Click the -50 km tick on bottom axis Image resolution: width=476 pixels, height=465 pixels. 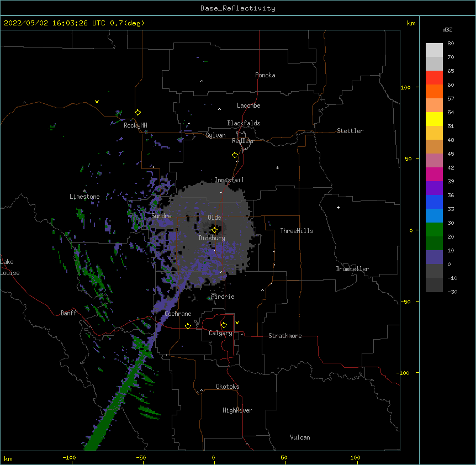[141, 457]
